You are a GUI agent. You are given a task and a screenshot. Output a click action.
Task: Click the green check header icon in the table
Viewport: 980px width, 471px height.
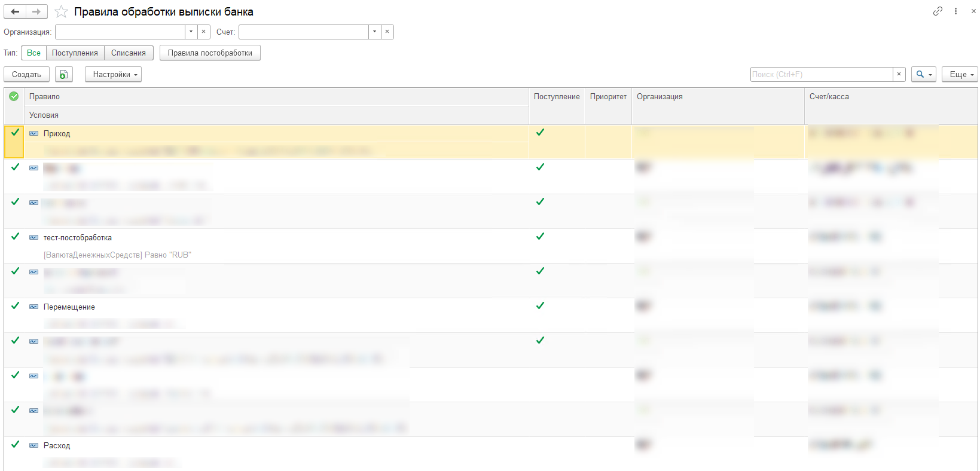click(x=14, y=96)
